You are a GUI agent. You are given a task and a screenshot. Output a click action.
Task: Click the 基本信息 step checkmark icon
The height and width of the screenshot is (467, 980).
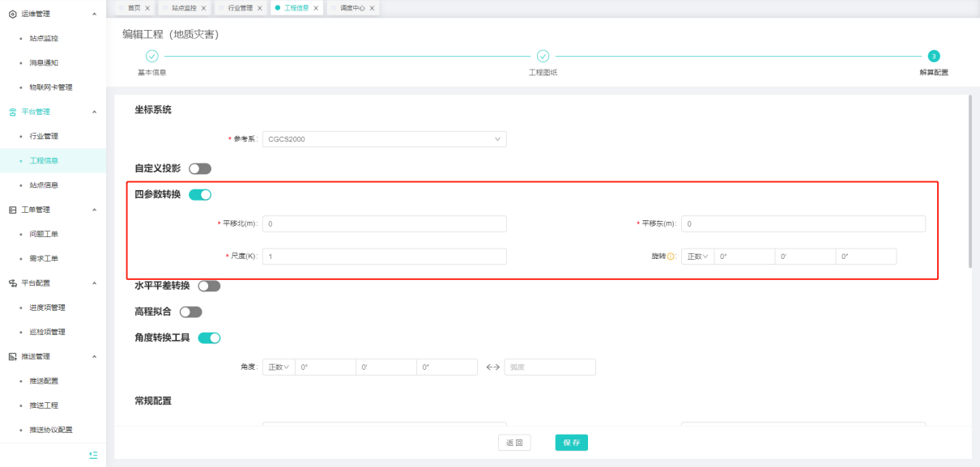151,56
